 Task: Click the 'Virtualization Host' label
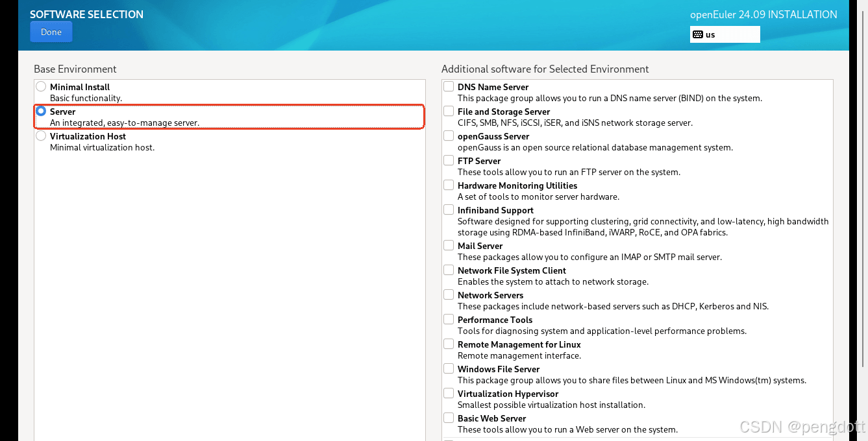[88, 136]
